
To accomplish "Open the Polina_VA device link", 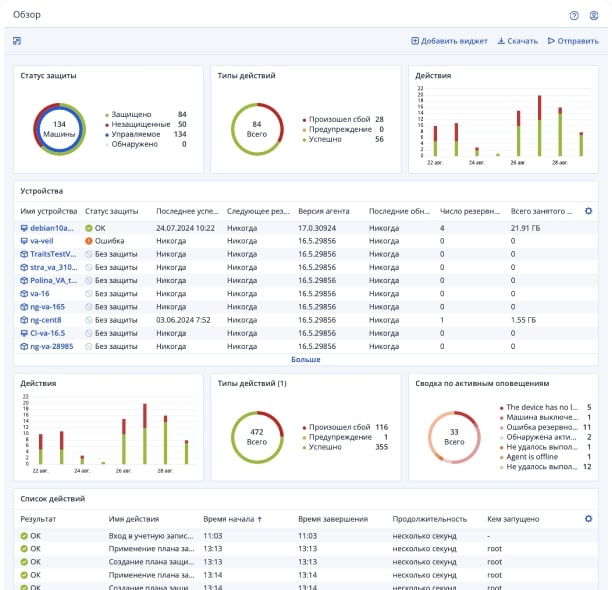I will [52, 281].
